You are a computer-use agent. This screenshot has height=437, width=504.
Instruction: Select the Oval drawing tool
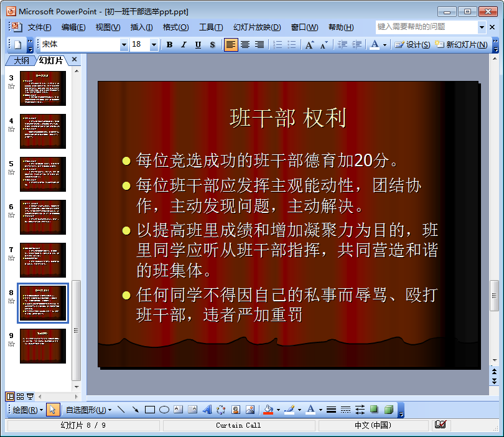164,410
